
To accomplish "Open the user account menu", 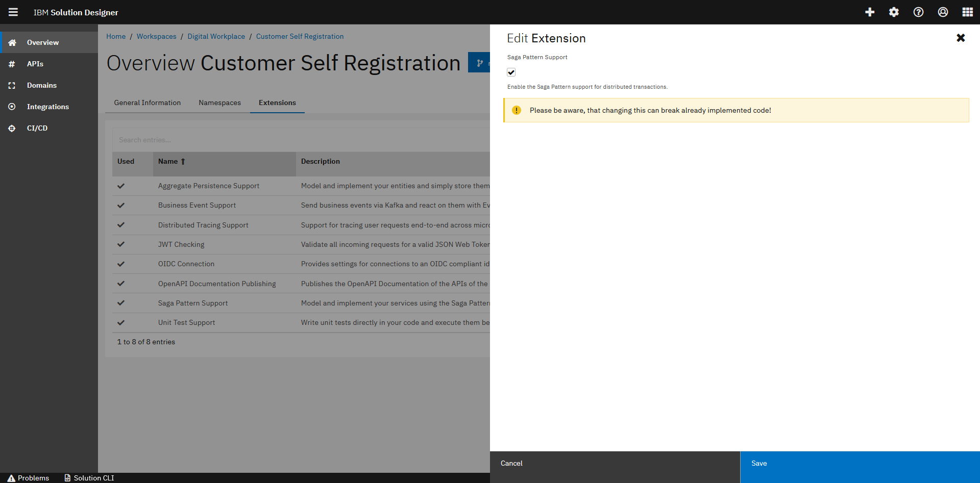I will [x=943, y=12].
